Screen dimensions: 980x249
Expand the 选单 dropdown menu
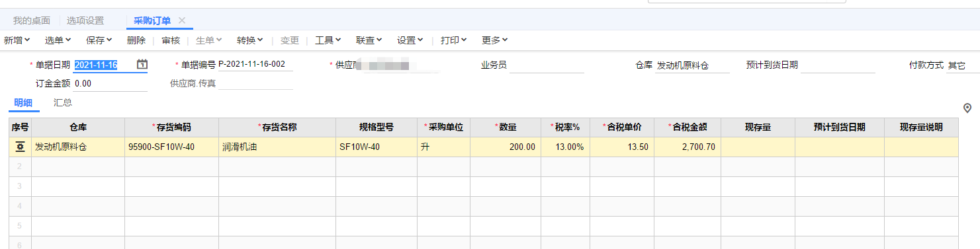pyautogui.click(x=58, y=40)
